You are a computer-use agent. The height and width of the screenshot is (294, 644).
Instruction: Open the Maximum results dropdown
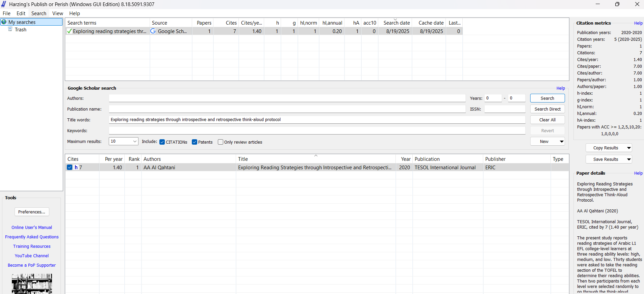pos(124,141)
